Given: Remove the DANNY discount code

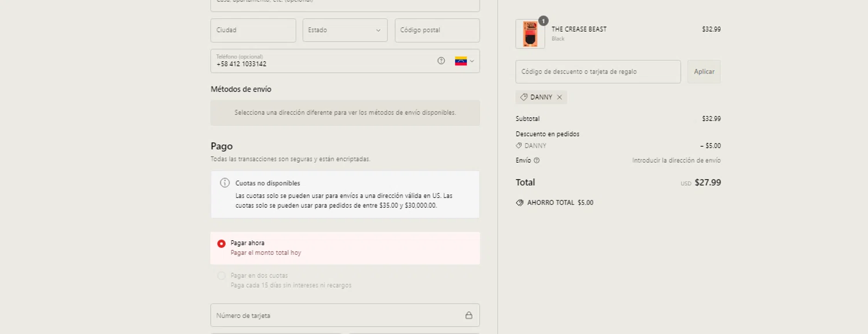Looking at the screenshot, I should click(560, 97).
